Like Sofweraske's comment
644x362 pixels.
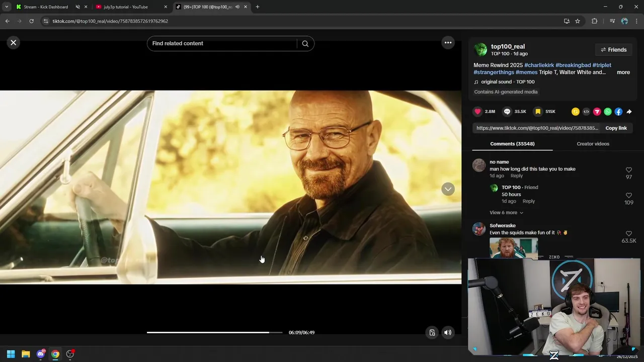(629, 234)
